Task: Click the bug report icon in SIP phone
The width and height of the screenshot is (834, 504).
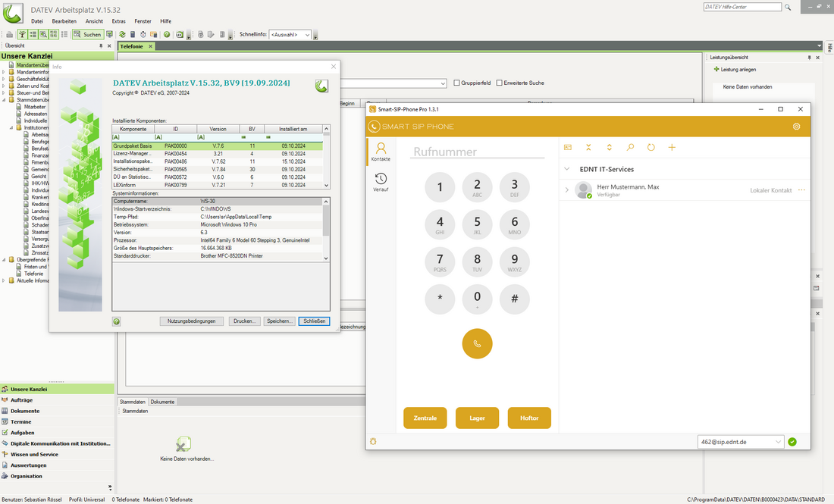Action: tap(373, 441)
